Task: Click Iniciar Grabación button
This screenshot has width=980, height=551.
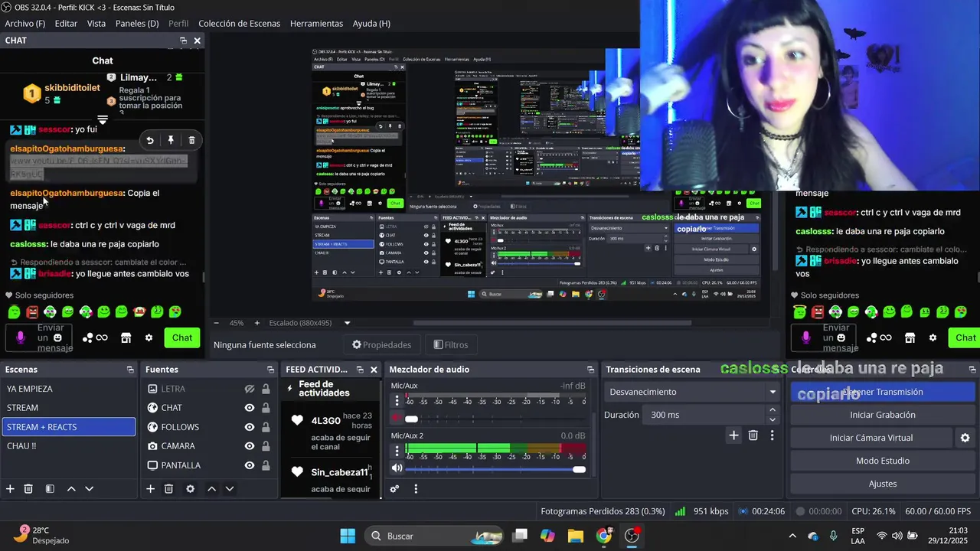Action: coord(883,415)
